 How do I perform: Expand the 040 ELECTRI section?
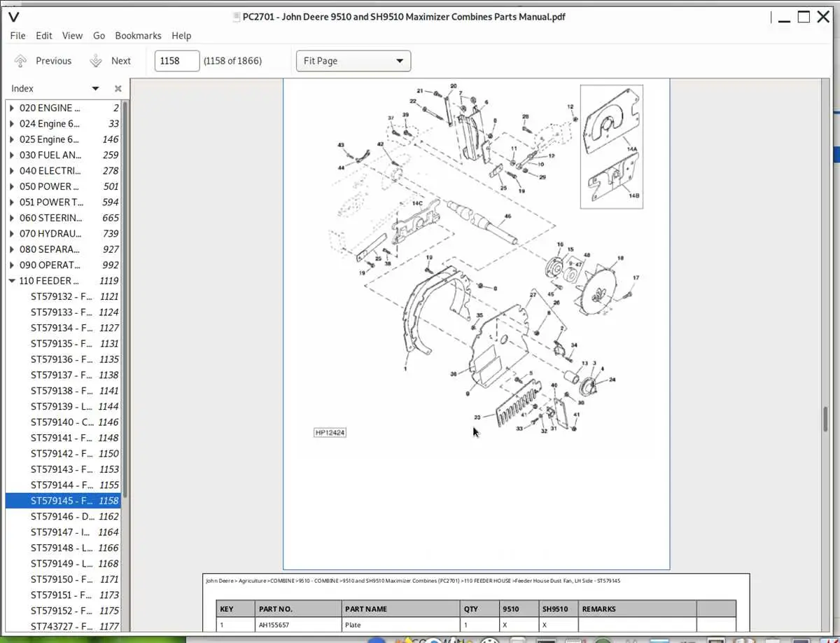click(x=11, y=171)
